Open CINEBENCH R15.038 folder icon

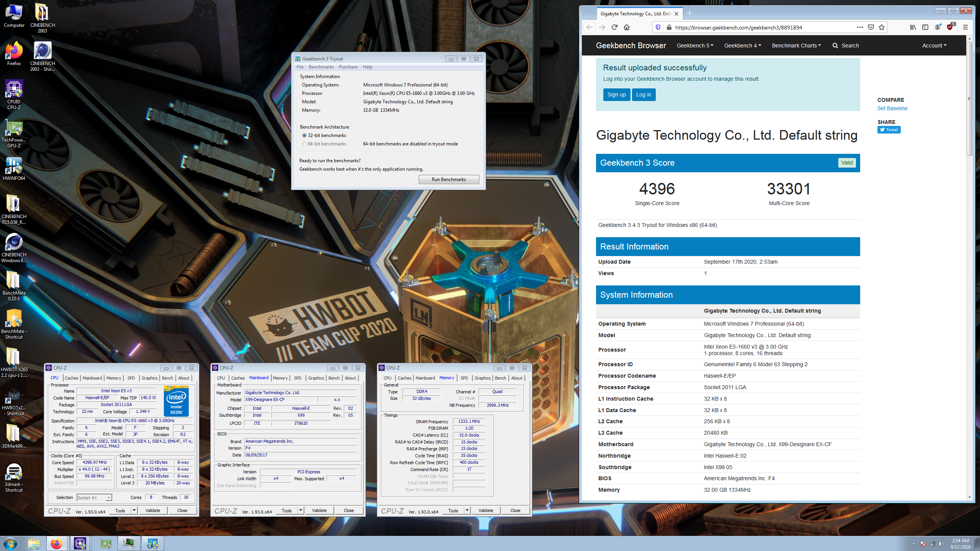(14, 209)
